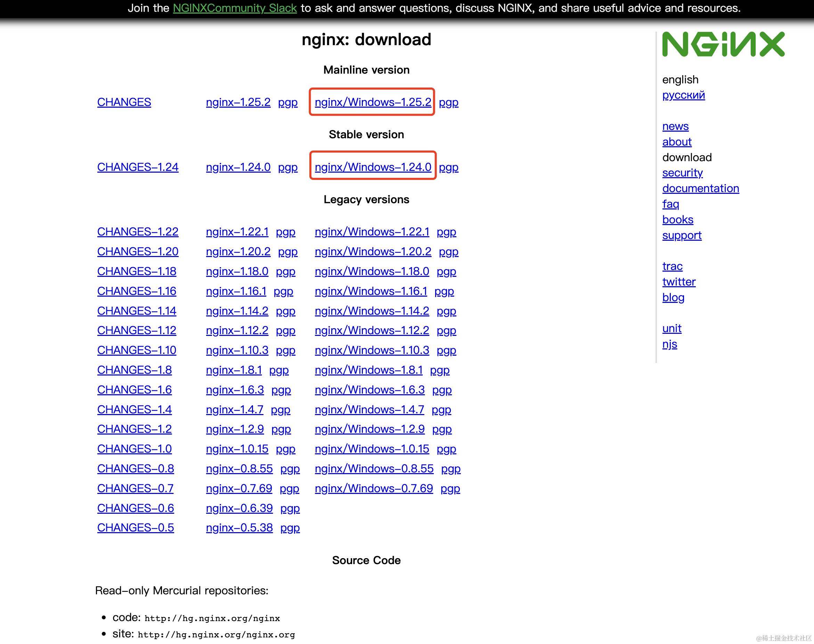This screenshot has height=644, width=814.
Task: Download the nginx-1.25.2 source tarball
Action: click(x=238, y=102)
